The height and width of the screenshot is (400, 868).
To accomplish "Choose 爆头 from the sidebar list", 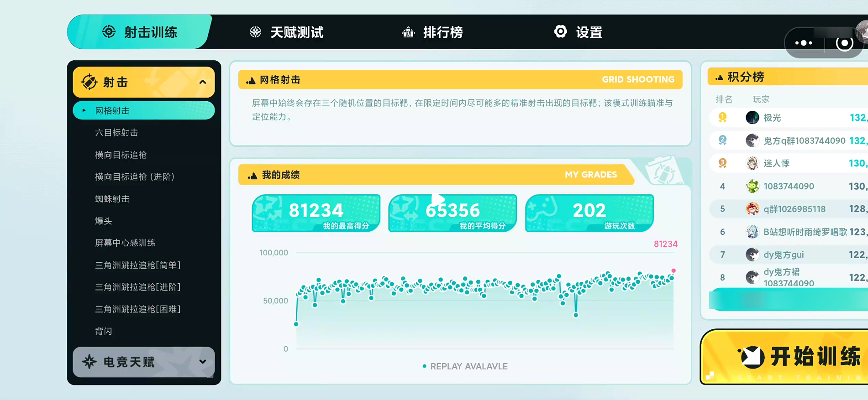I will (104, 221).
